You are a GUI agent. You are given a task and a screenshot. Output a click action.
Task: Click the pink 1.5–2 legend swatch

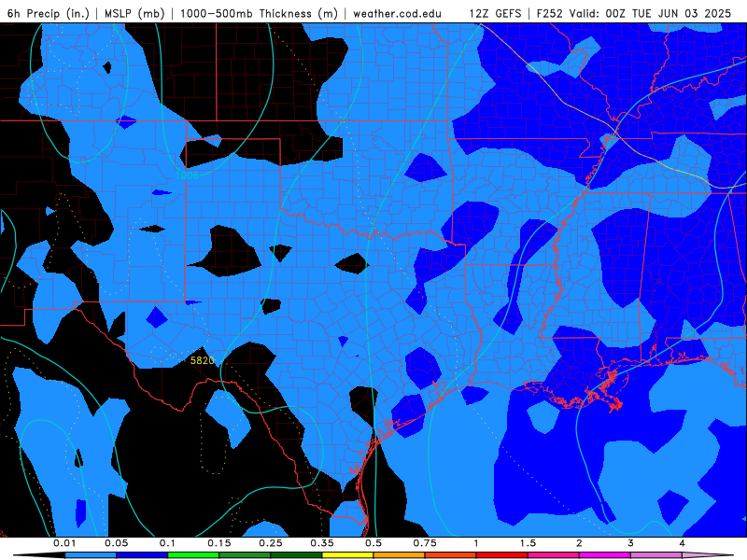[x=554, y=555]
